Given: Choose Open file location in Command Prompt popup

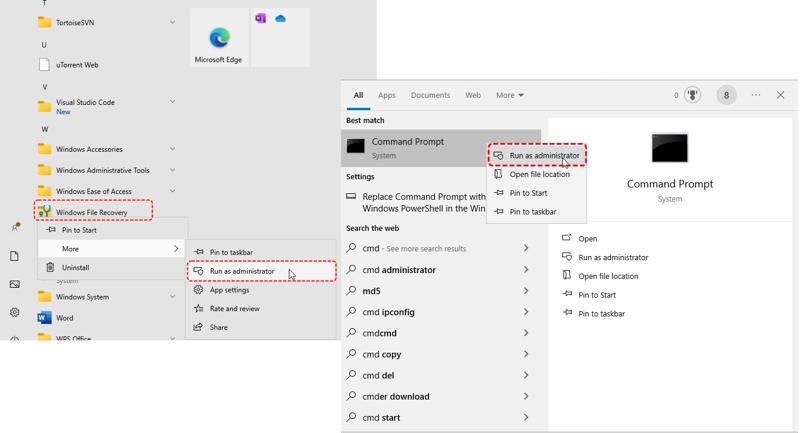Looking at the screenshot, I should click(537, 174).
